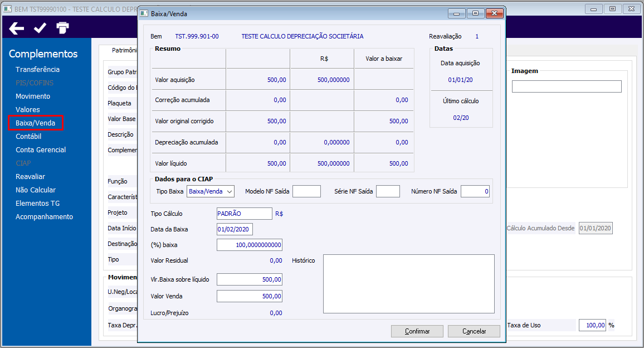Open Elementos TG in the sidebar
644x348 pixels.
point(37,203)
